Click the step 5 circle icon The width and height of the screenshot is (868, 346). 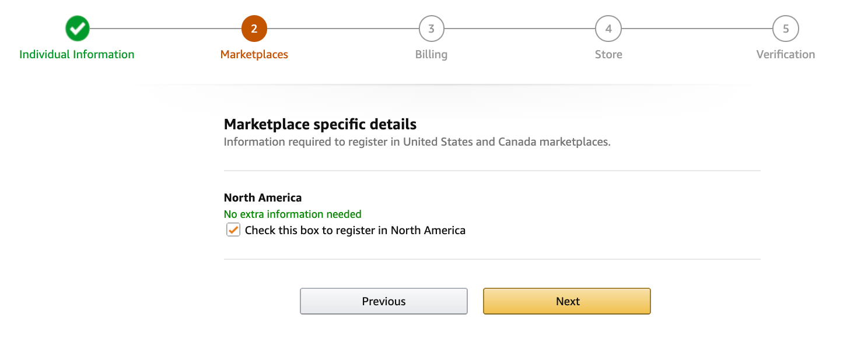pos(785,29)
